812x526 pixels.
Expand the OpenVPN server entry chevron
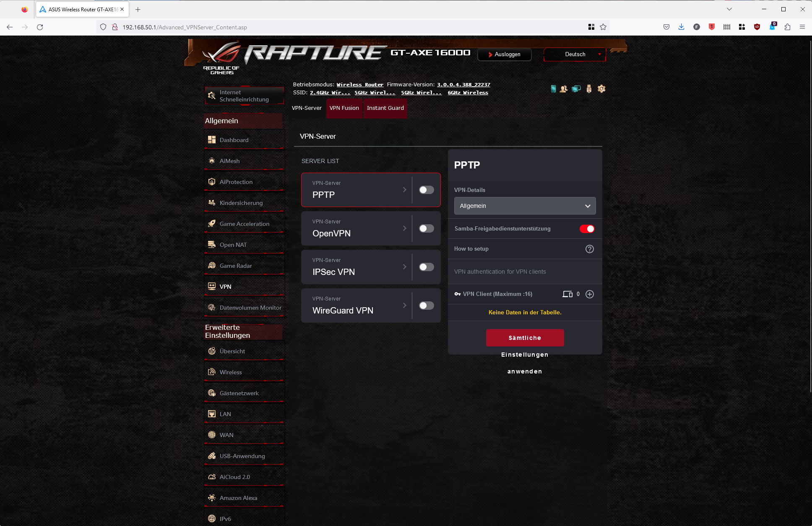pyautogui.click(x=404, y=228)
